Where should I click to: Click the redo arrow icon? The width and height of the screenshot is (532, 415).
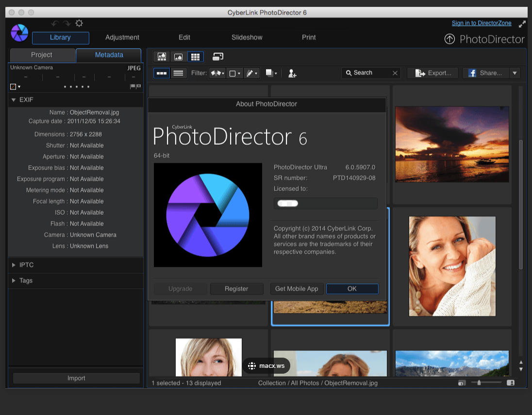67,23
